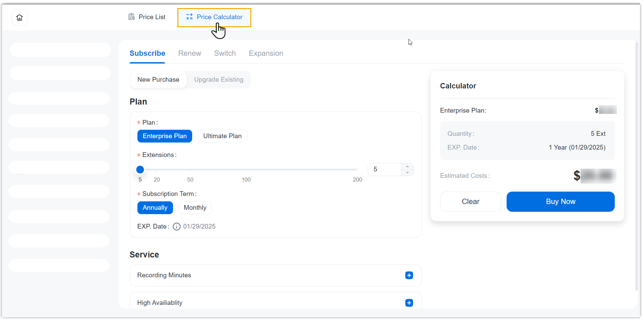The image size is (644, 321).
Task: Click the Extensions slider handle
Action: click(x=140, y=170)
